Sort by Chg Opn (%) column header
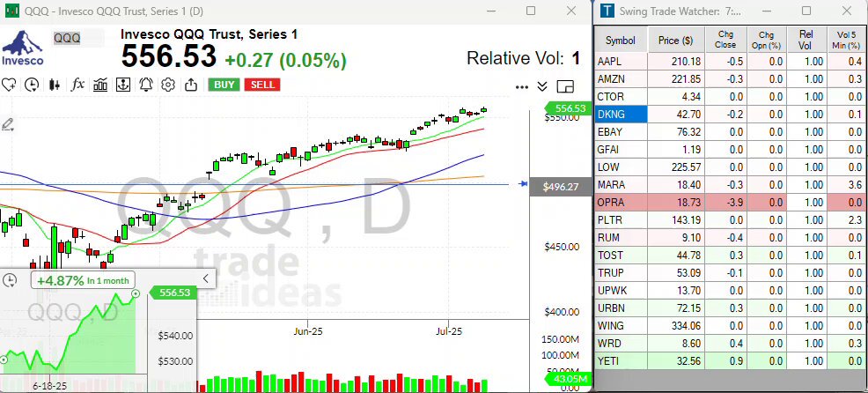868x393 pixels. point(766,40)
